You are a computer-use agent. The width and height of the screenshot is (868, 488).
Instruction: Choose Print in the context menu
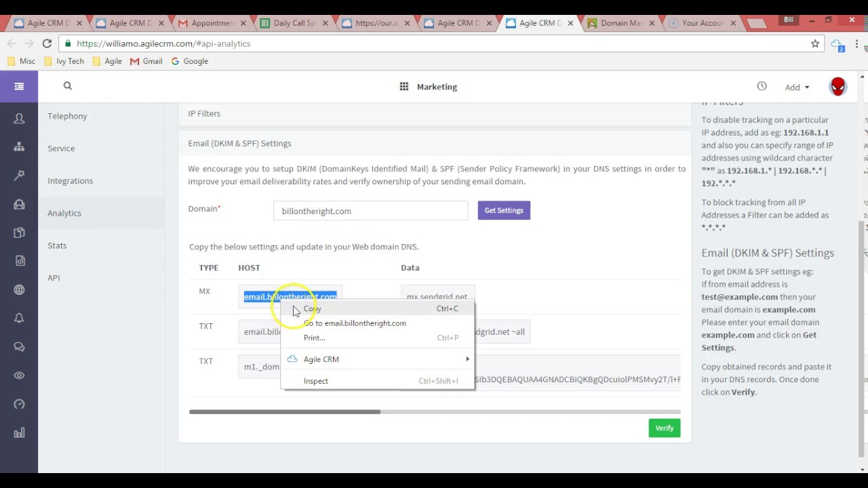click(x=378, y=338)
